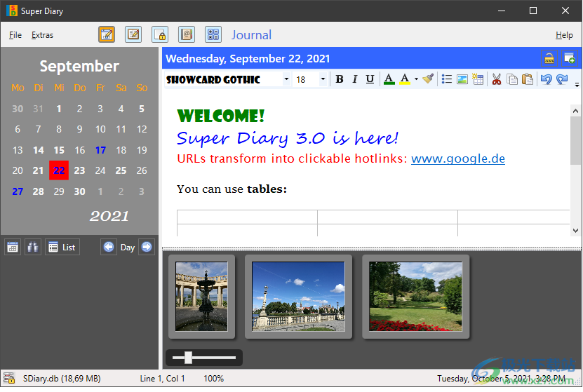Click the first cell of the table
The width and height of the screenshot is (583, 392).
pyautogui.click(x=247, y=217)
